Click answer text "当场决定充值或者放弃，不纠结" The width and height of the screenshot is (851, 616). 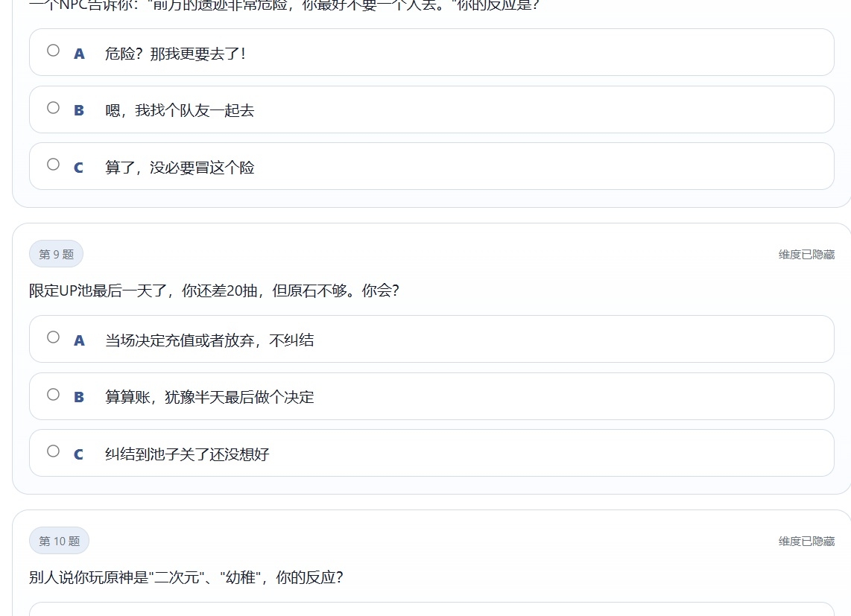click(x=209, y=340)
